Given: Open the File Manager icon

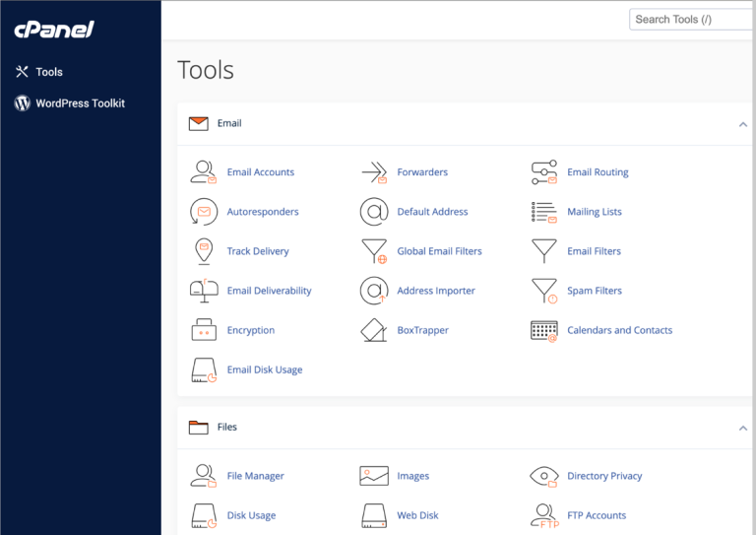Looking at the screenshot, I should tap(203, 476).
